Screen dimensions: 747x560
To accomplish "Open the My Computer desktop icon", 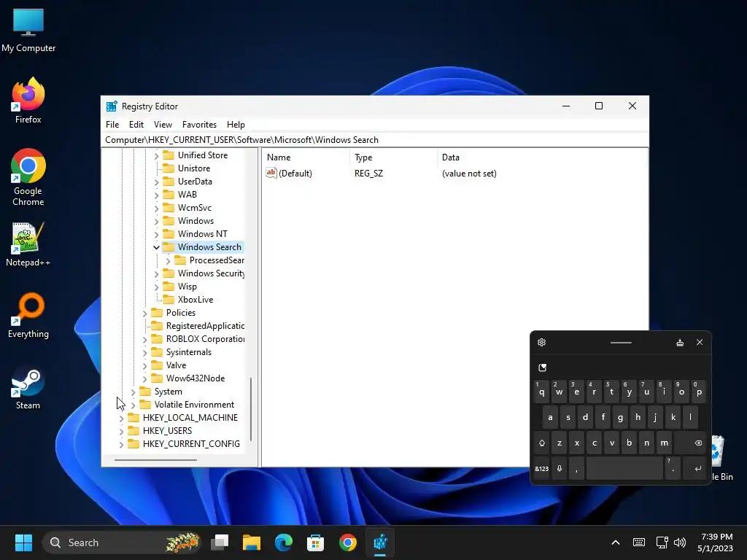I will 28,31.
